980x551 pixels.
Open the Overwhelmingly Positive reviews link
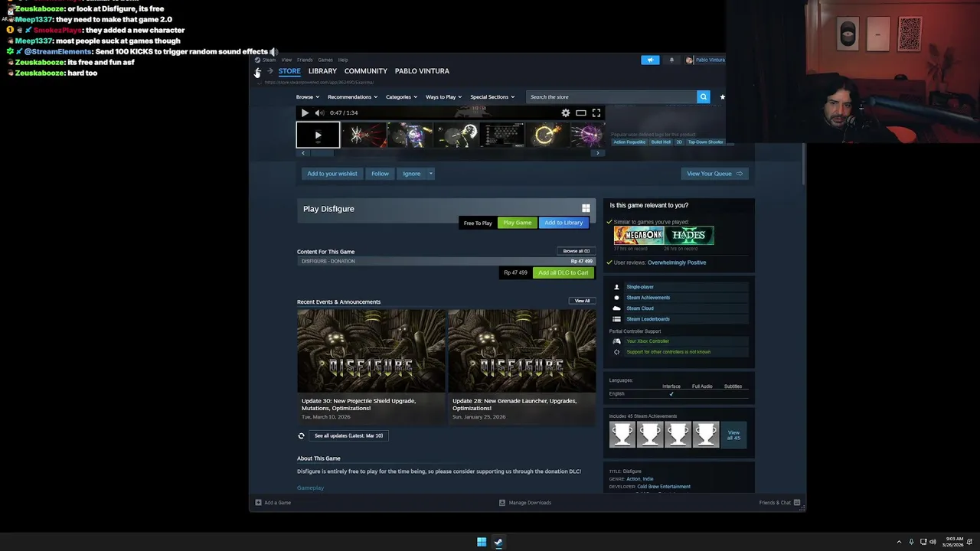(x=677, y=262)
